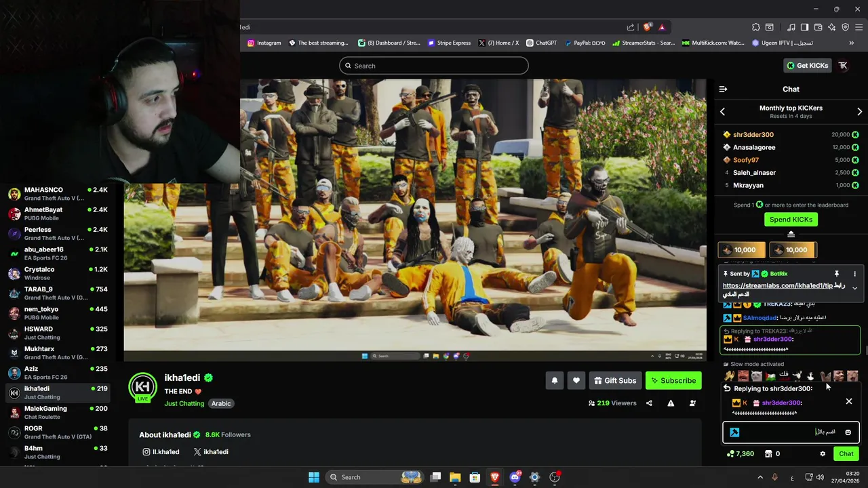Click shr3dder300 in the top KICKers leaderboard
This screenshot has height=488, width=868.
point(753,134)
